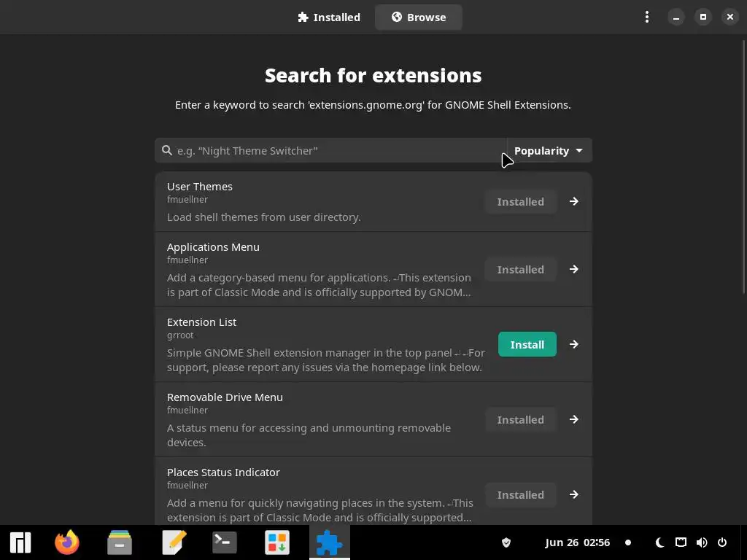
Task: Launch Firefox from the taskbar
Action: (67, 542)
